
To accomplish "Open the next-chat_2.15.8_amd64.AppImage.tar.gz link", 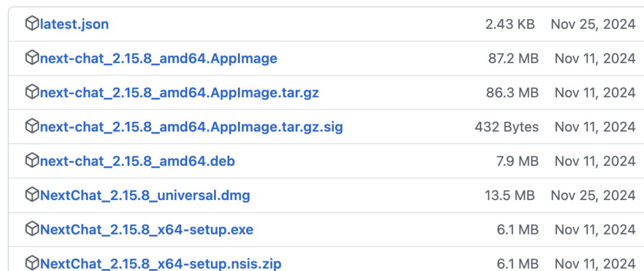I will (179, 93).
